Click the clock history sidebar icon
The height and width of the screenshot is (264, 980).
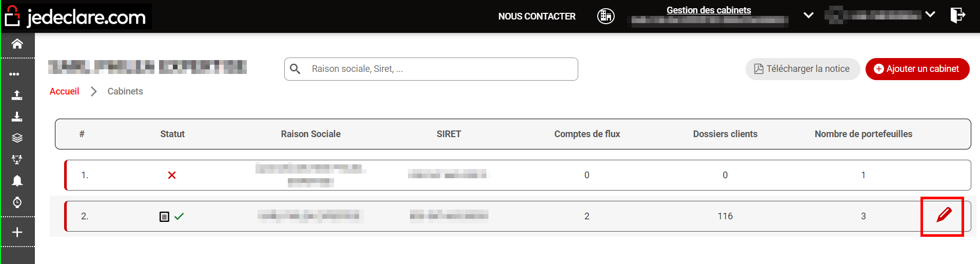coord(17,202)
